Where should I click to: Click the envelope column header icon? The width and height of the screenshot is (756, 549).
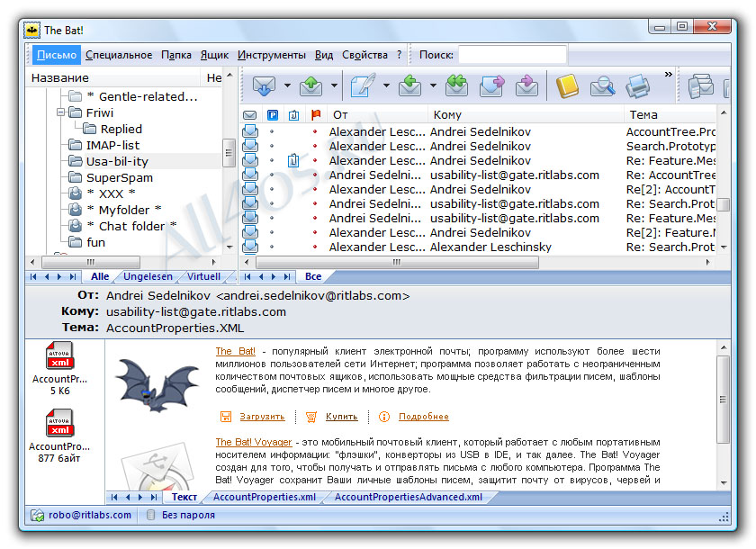(x=249, y=114)
